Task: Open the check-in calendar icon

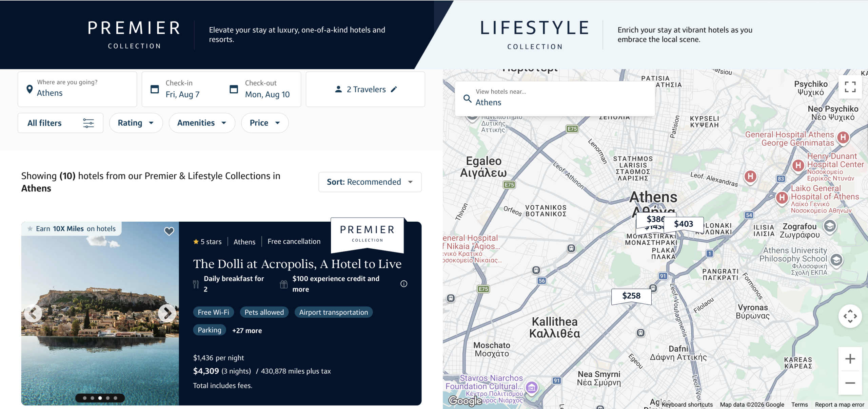Action: point(155,89)
